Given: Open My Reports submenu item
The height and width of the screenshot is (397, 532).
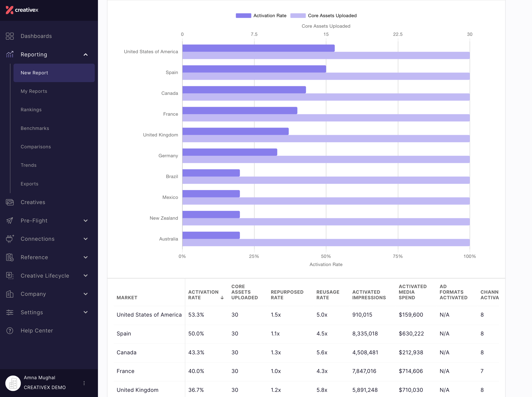Looking at the screenshot, I should pyautogui.click(x=34, y=91).
